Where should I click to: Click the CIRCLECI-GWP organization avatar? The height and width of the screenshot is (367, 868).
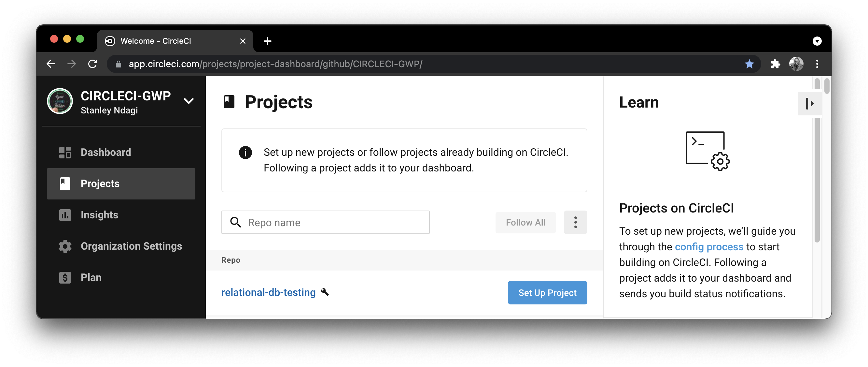click(x=60, y=101)
